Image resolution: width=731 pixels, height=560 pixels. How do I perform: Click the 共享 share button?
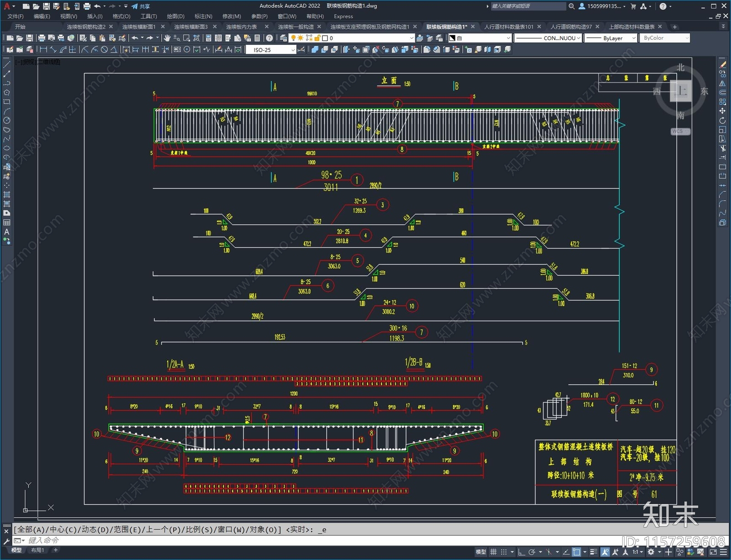coord(141,6)
